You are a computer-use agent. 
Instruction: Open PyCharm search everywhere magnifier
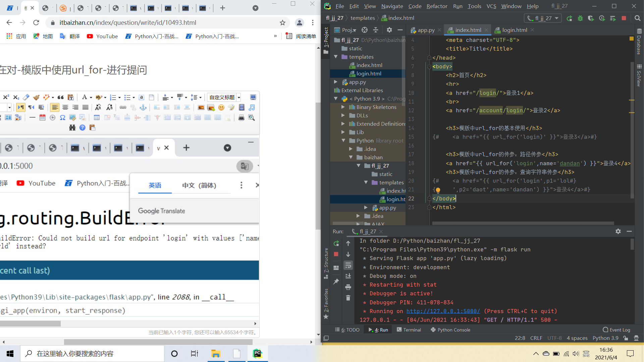[x=638, y=18]
